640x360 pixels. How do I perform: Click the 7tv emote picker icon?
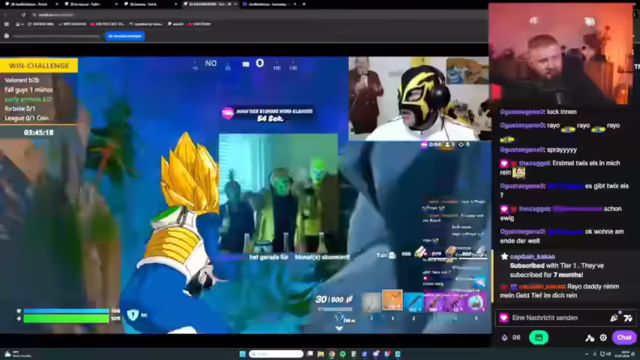[628, 318]
